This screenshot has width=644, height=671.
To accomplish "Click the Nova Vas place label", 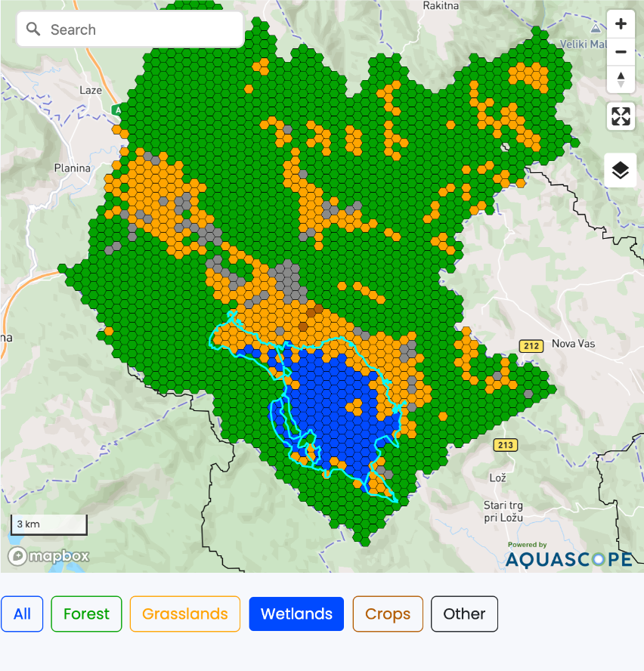I will click(574, 344).
